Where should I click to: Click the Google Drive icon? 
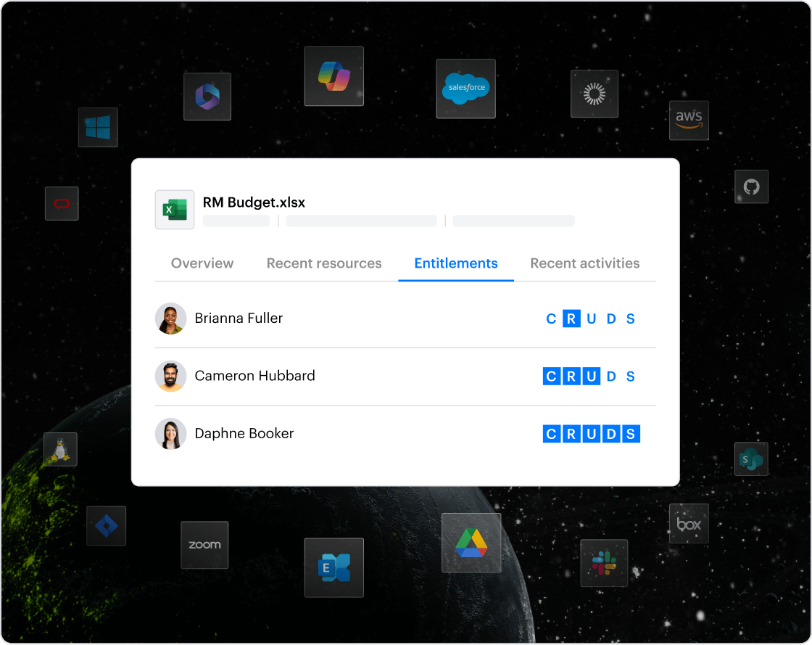click(471, 543)
